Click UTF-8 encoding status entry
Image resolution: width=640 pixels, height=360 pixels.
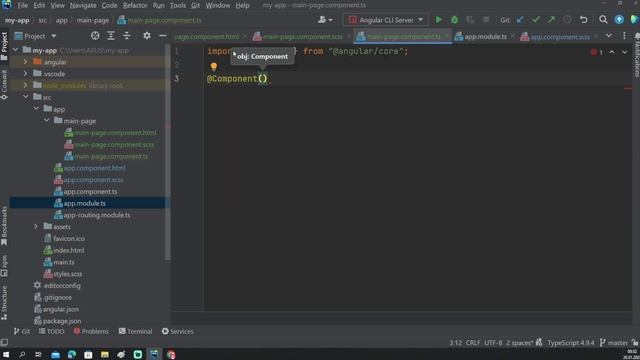tap(493, 343)
